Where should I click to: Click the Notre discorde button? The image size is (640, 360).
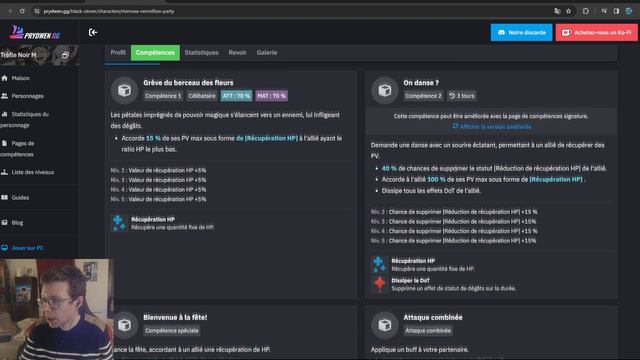click(521, 32)
